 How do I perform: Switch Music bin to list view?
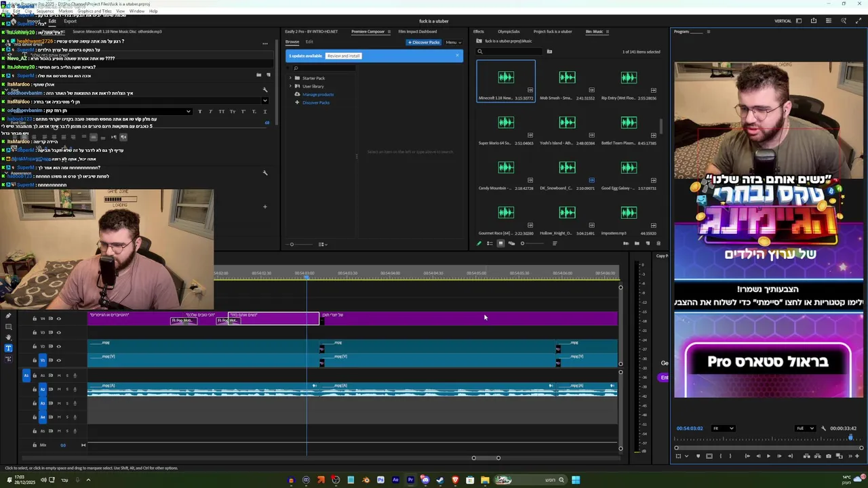tap(490, 243)
